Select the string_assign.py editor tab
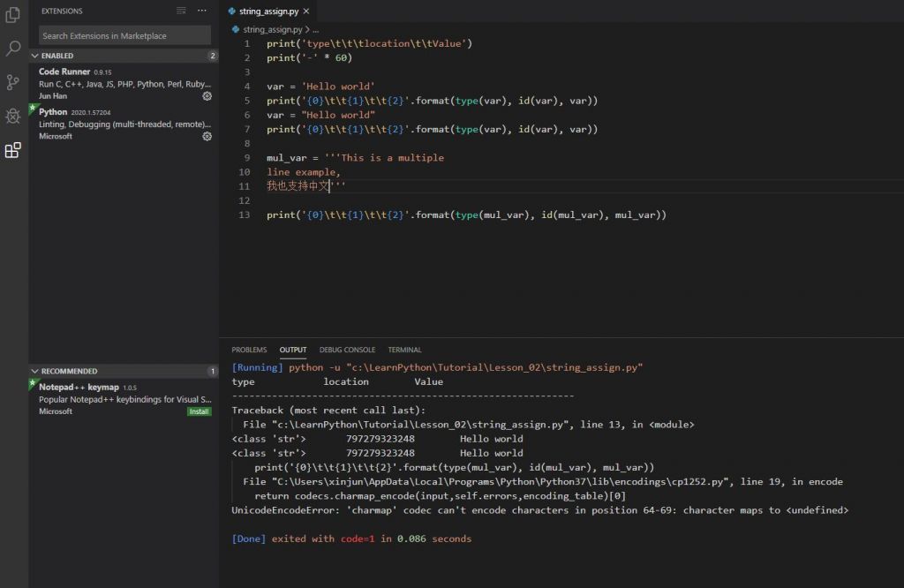904x588 pixels. [267, 11]
